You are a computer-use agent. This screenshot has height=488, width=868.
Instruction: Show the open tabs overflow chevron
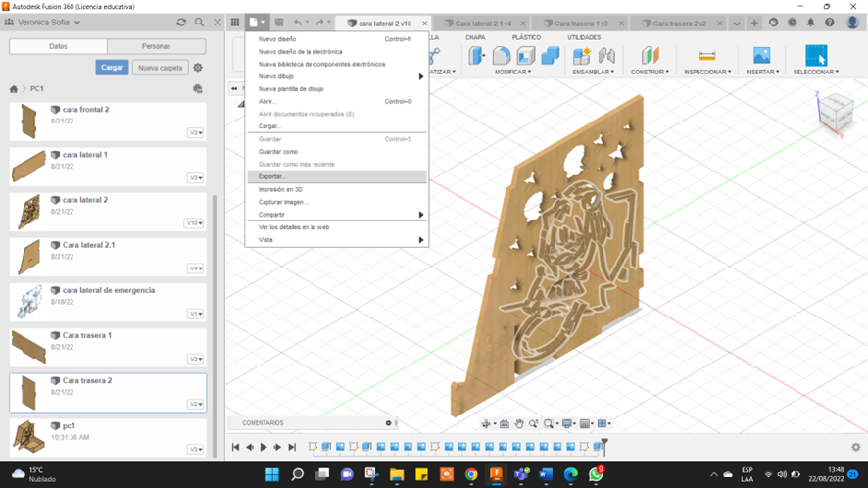(737, 24)
